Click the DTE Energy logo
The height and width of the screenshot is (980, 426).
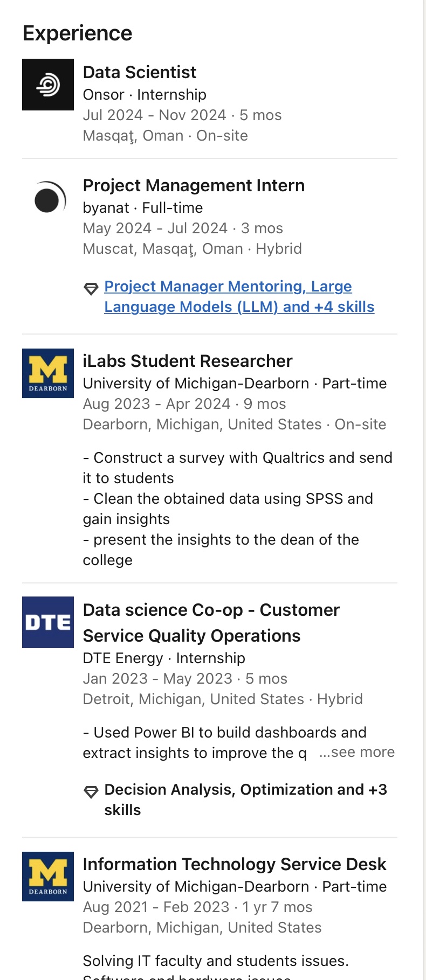[x=48, y=622]
